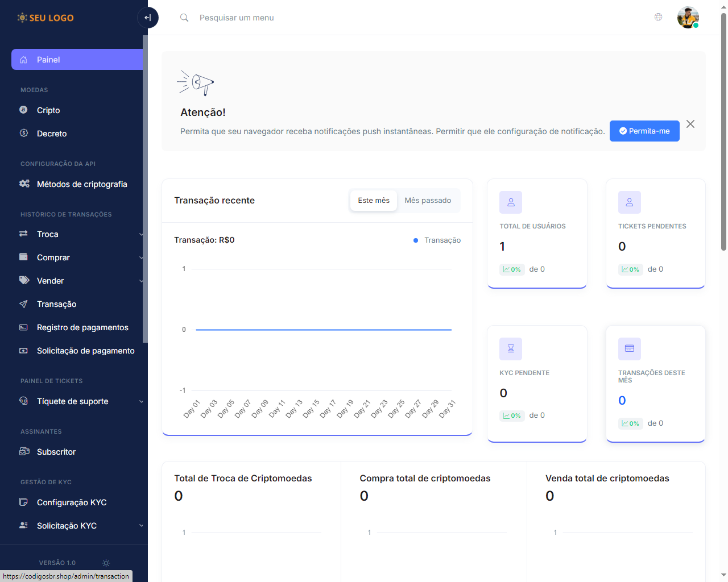Click the search magnifier icon
The width and height of the screenshot is (728, 582).
(184, 18)
